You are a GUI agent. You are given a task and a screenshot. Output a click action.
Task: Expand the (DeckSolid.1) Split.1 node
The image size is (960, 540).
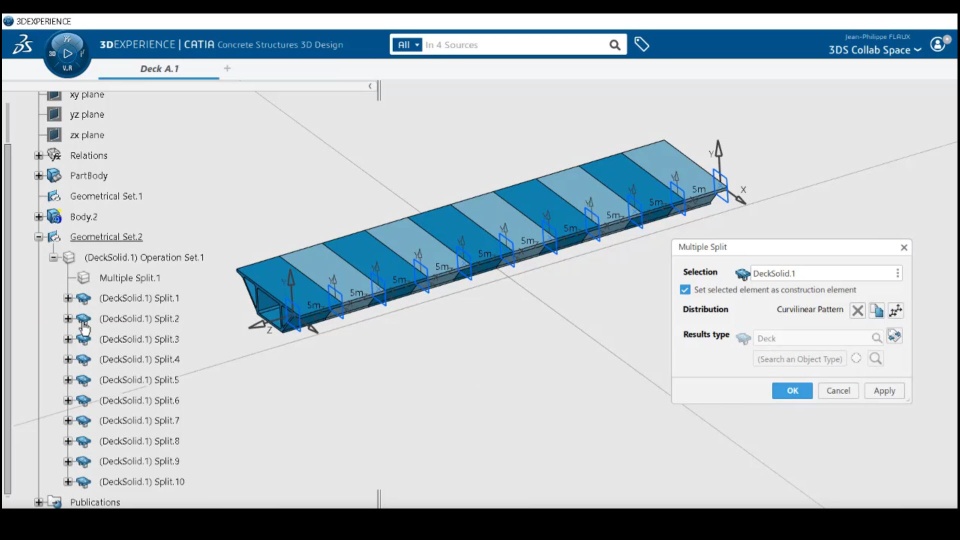coord(68,298)
